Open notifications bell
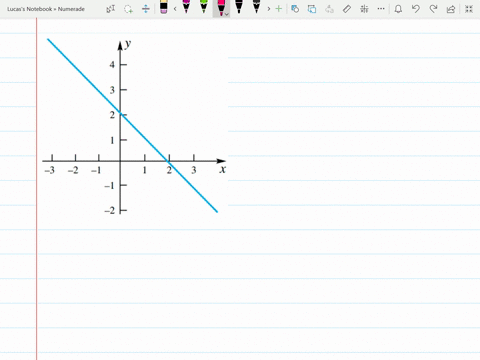This screenshot has width=480, height=360. click(398, 9)
